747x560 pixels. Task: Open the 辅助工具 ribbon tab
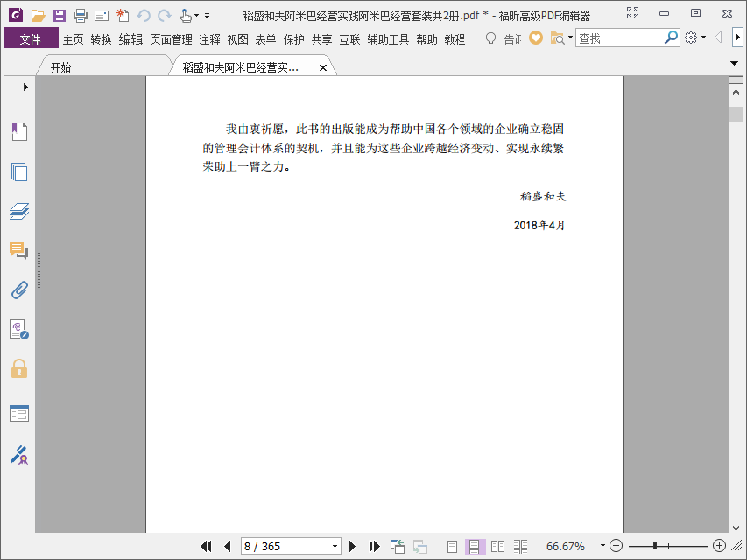tap(388, 39)
